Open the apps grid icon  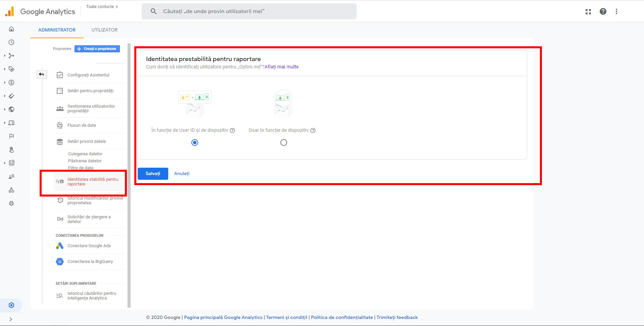[588, 11]
